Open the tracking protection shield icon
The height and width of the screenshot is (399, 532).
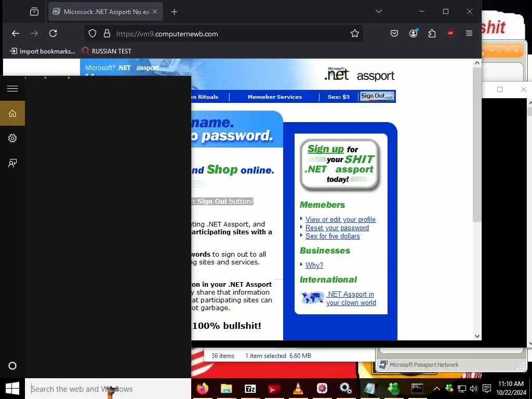(x=92, y=33)
